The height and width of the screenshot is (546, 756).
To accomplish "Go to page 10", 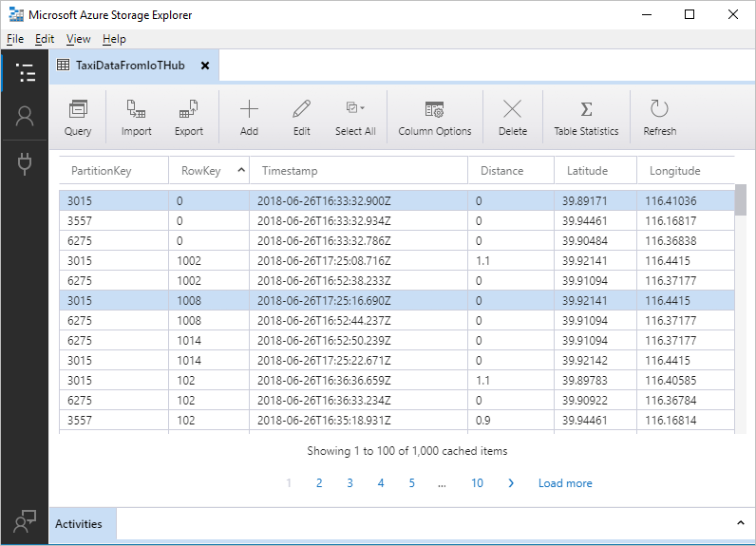I will coord(477,483).
